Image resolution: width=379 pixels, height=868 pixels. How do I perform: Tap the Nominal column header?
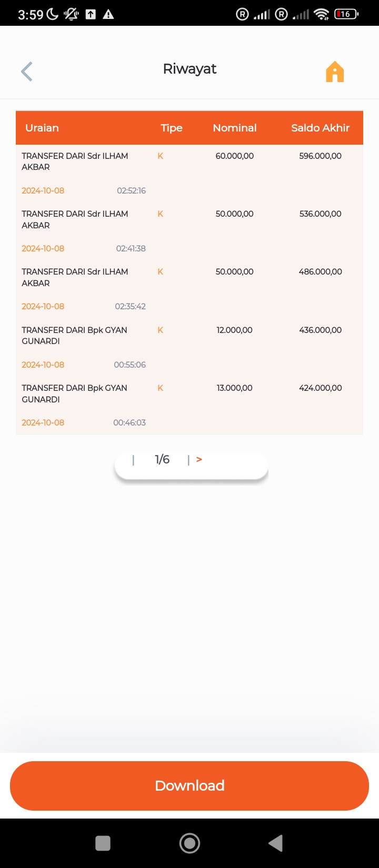[x=235, y=128]
